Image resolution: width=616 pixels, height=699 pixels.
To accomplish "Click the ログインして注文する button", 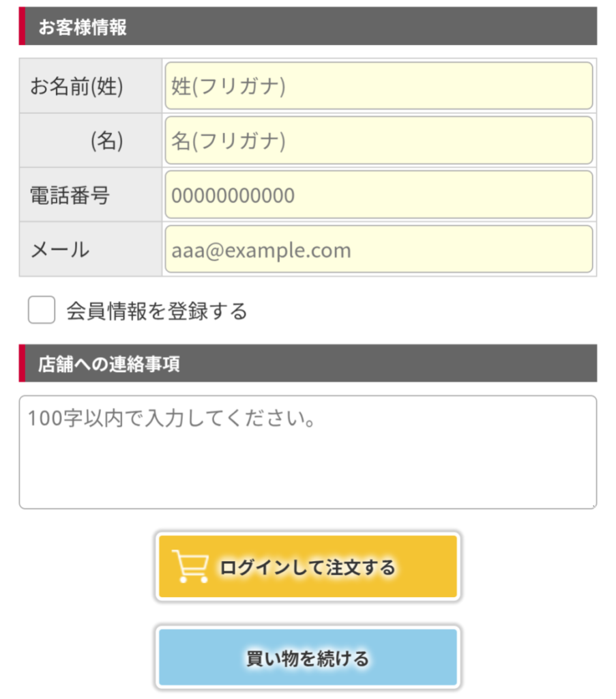I will click(x=308, y=566).
